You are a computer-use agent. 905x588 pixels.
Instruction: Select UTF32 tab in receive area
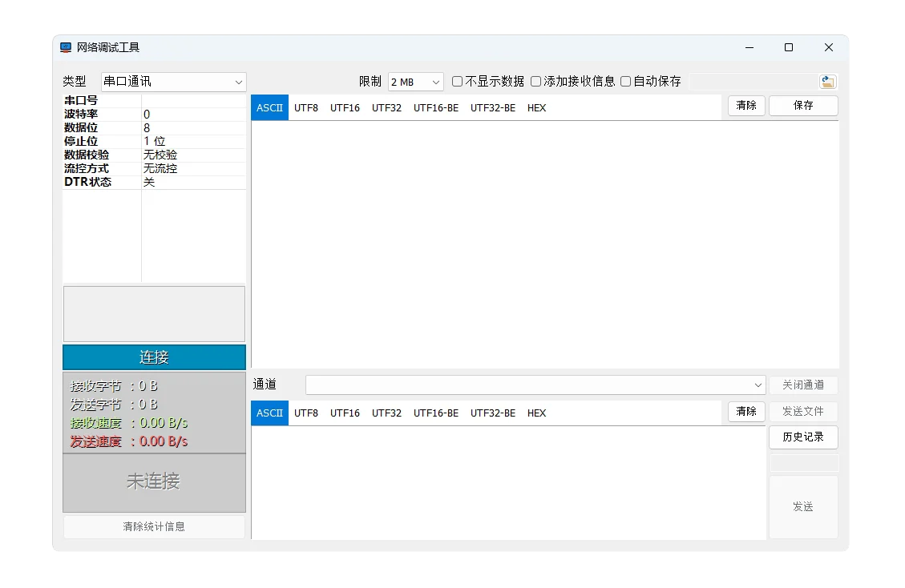(386, 108)
